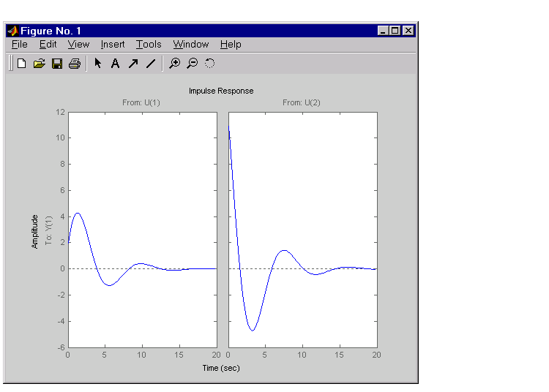
Task: Open a file with the Open icon
Action: point(40,64)
